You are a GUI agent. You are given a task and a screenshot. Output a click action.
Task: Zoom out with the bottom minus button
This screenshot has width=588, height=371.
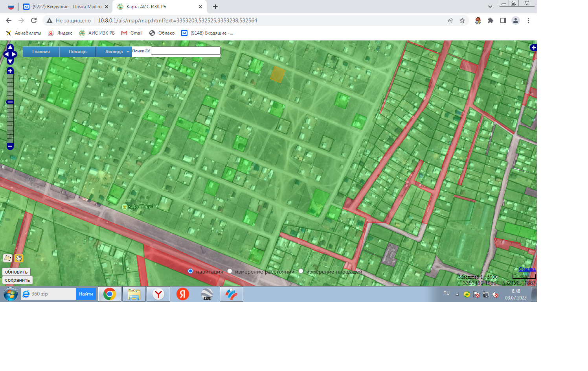[x=10, y=146]
